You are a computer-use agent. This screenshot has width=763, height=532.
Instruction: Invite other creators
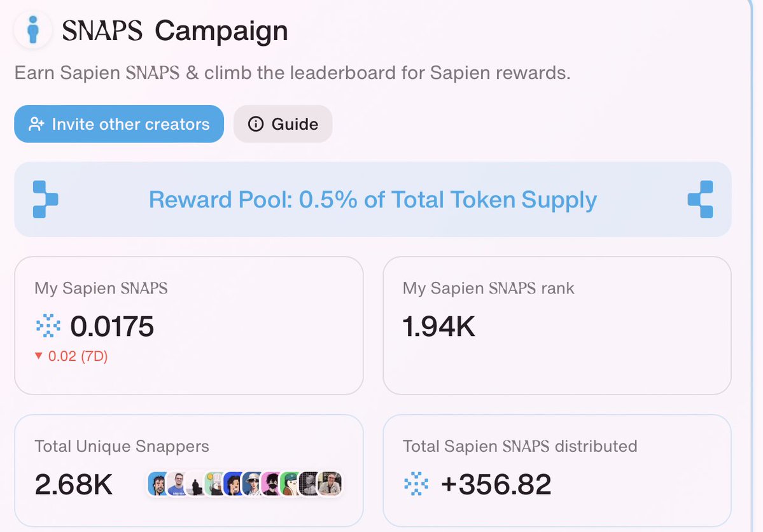(119, 124)
